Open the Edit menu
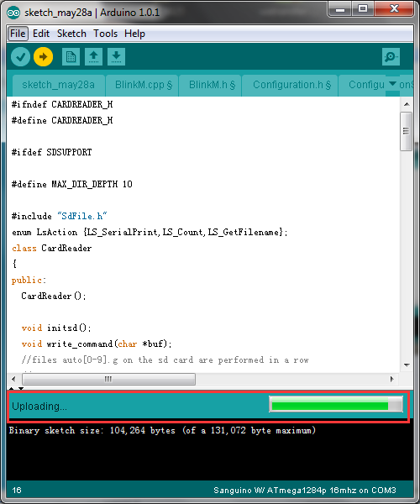The width and height of the screenshot is (420, 504). point(41,34)
